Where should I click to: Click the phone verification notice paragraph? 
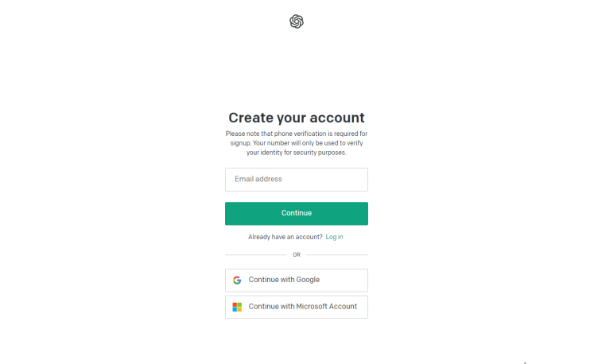pyautogui.click(x=296, y=143)
